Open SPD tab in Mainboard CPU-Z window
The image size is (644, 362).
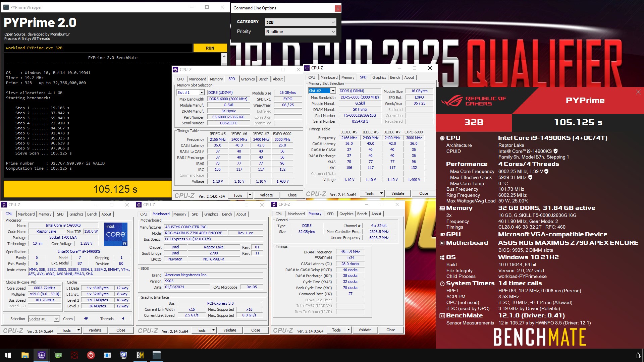(x=195, y=214)
